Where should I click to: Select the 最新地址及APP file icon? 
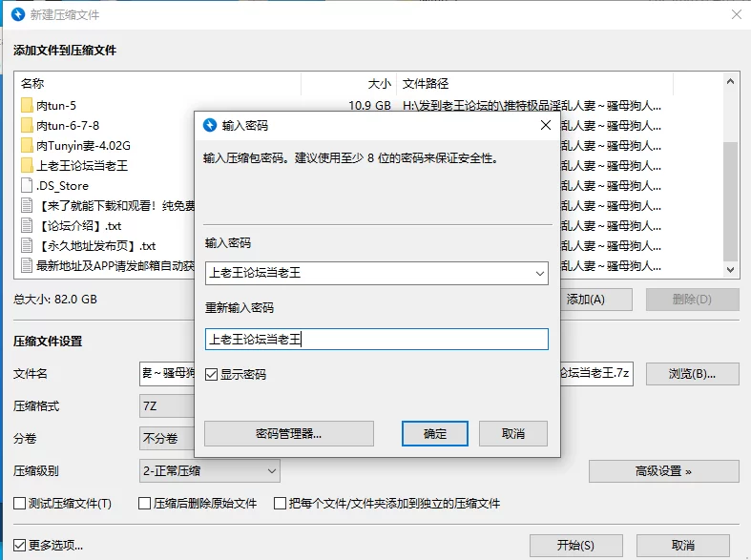(x=27, y=265)
